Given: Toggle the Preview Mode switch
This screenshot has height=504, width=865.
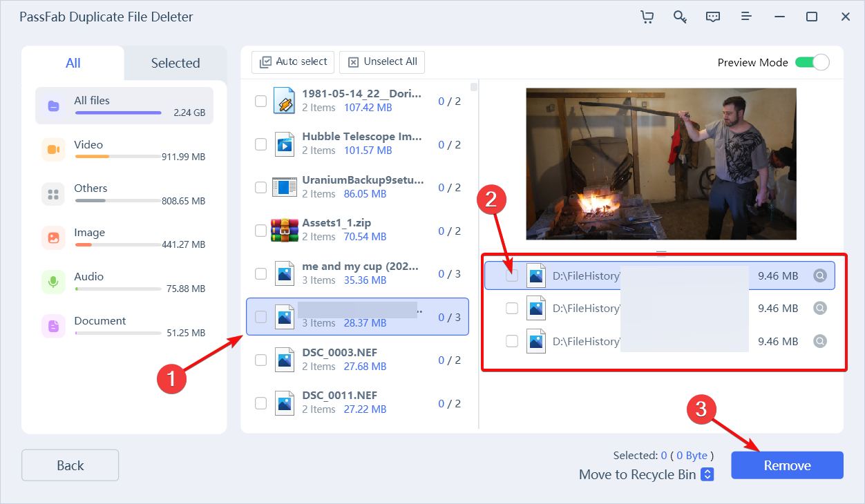Looking at the screenshot, I should coord(812,62).
